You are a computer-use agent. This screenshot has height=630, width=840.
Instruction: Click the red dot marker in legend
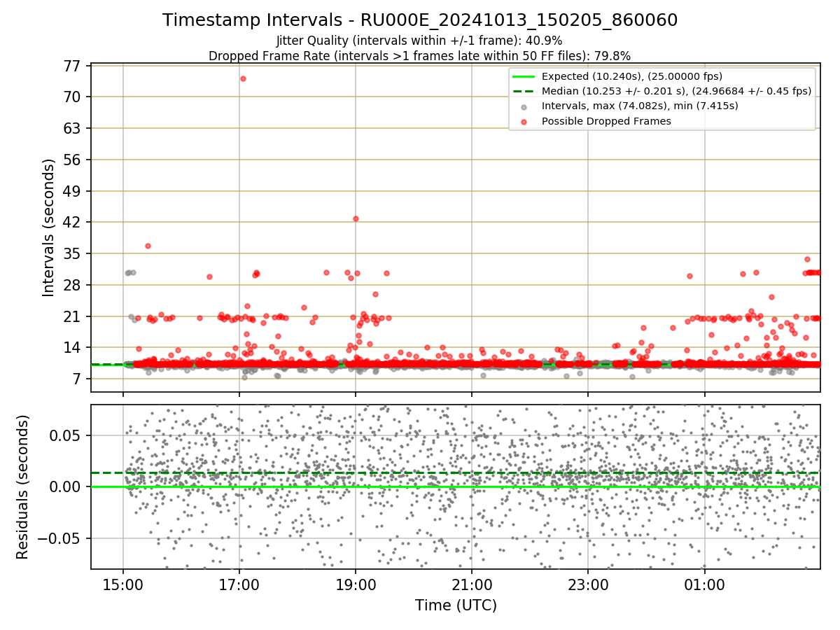click(x=524, y=121)
